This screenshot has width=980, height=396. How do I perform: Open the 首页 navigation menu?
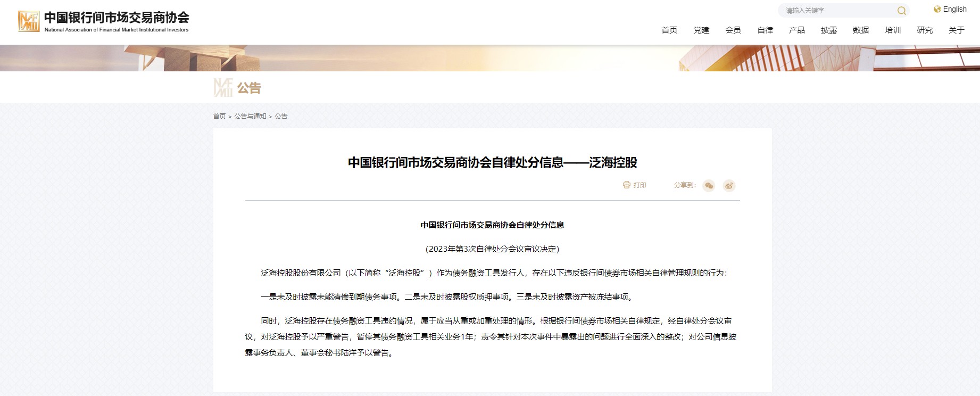pyautogui.click(x=669, y=30)
